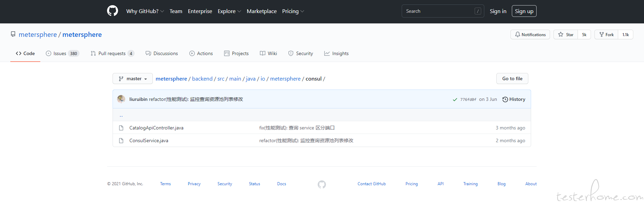Expand the Pricing menu in header
The image size is (644, 210).
tap(293, 11)
